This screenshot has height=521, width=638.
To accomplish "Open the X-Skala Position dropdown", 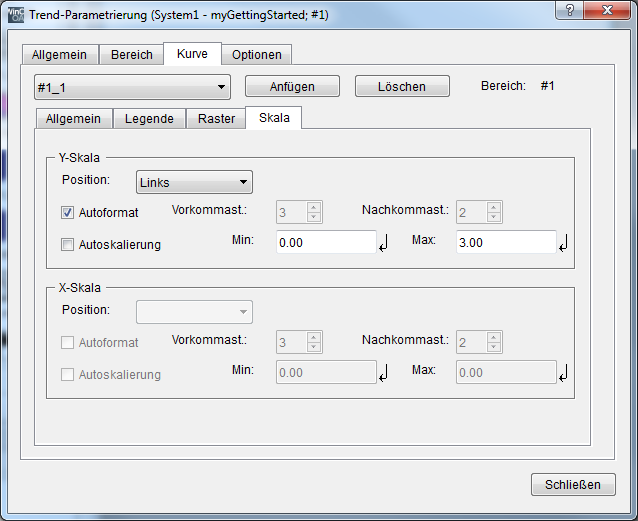I will click(194, 312).
